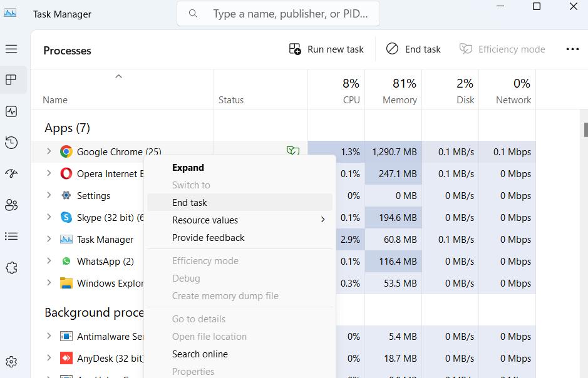Select Task Manager CPU value 2.9%
Image resolution: width=588 pixels, height=378 pixels.
coord(350,240)
